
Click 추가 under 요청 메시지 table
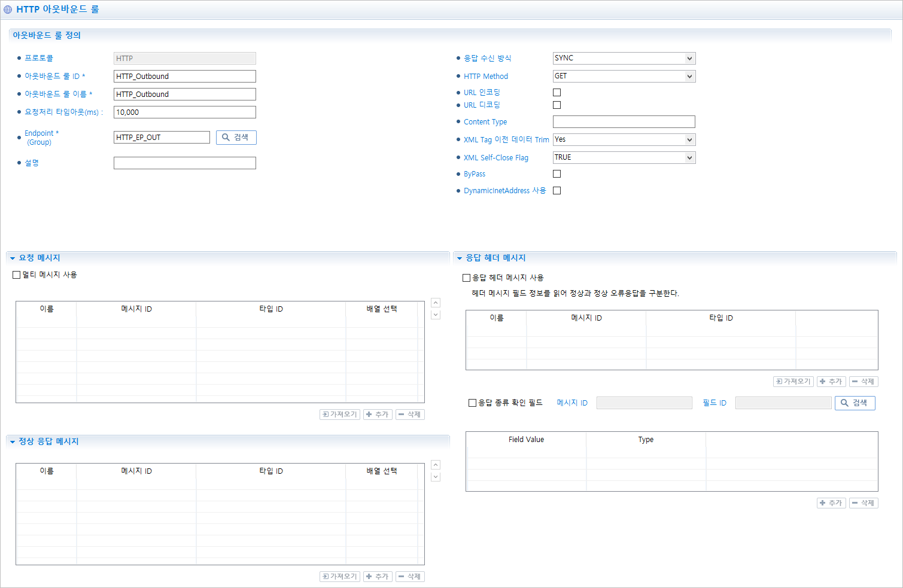tap(378, 415)
